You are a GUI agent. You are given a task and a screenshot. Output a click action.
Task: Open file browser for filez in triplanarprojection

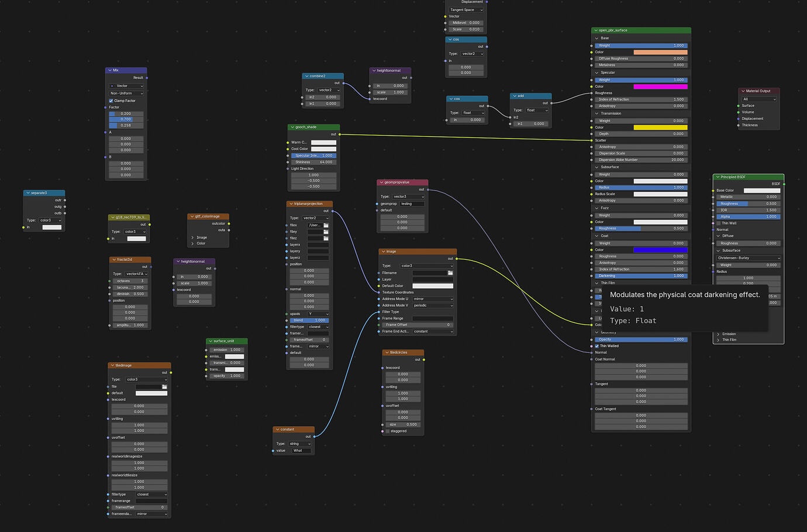click(x=326, y=238)
